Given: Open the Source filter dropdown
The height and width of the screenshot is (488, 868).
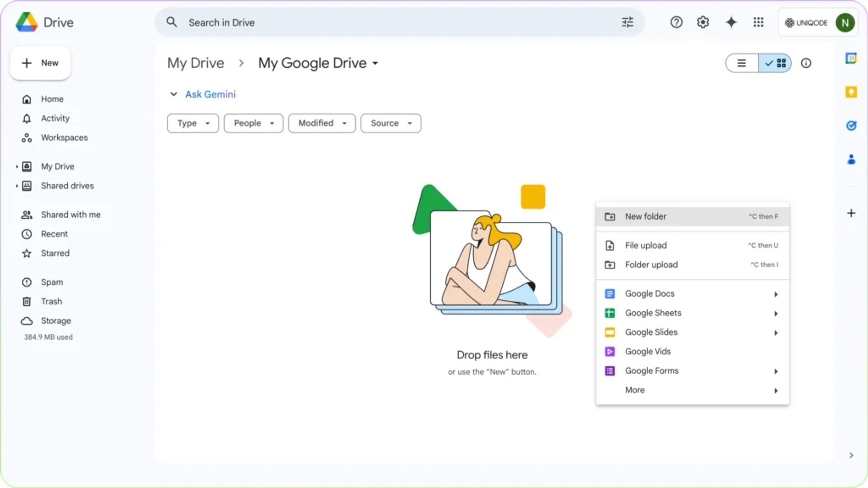Looking at the screenshot, I should pos(391,123).
